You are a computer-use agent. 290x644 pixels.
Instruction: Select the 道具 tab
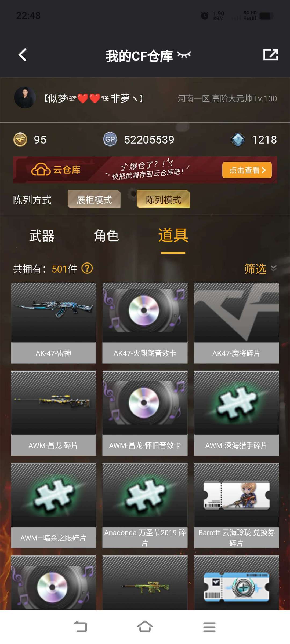coord(173,235)
